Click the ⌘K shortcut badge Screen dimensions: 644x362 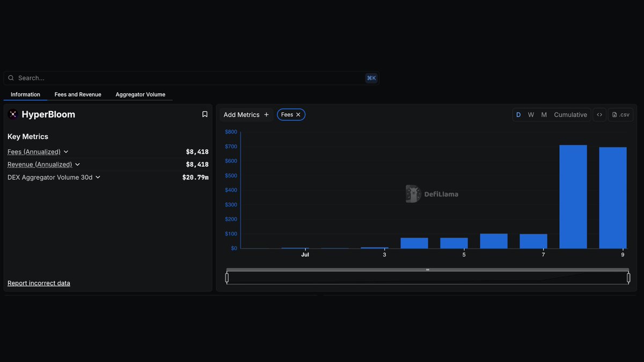coord(371,78)
